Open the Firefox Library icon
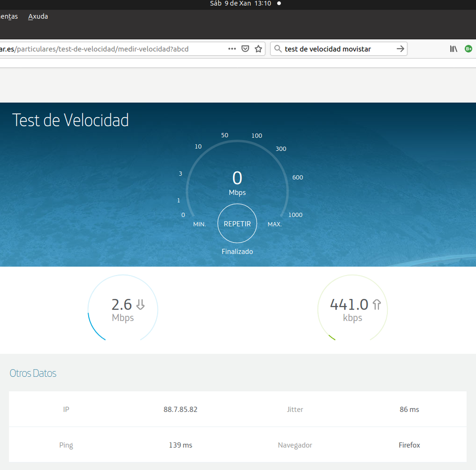This screenshot has height=470, width=476. [454, 49]
